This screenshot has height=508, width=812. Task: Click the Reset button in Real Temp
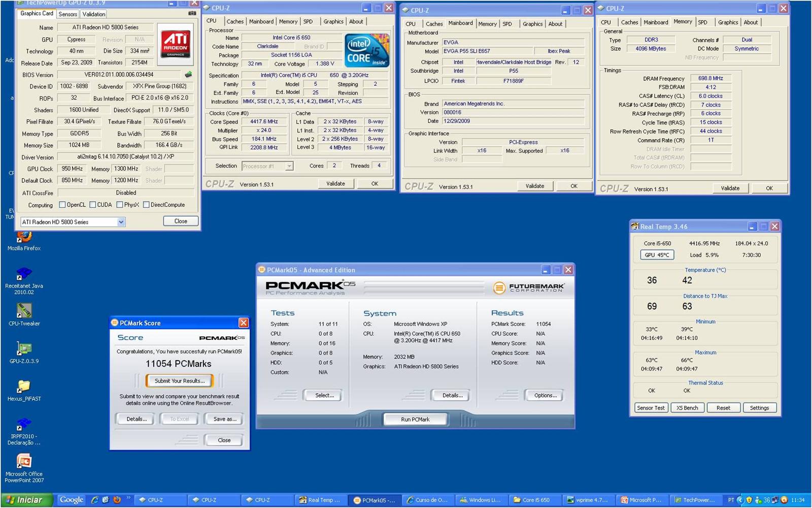pyautogui.click(x=723, y=408)
